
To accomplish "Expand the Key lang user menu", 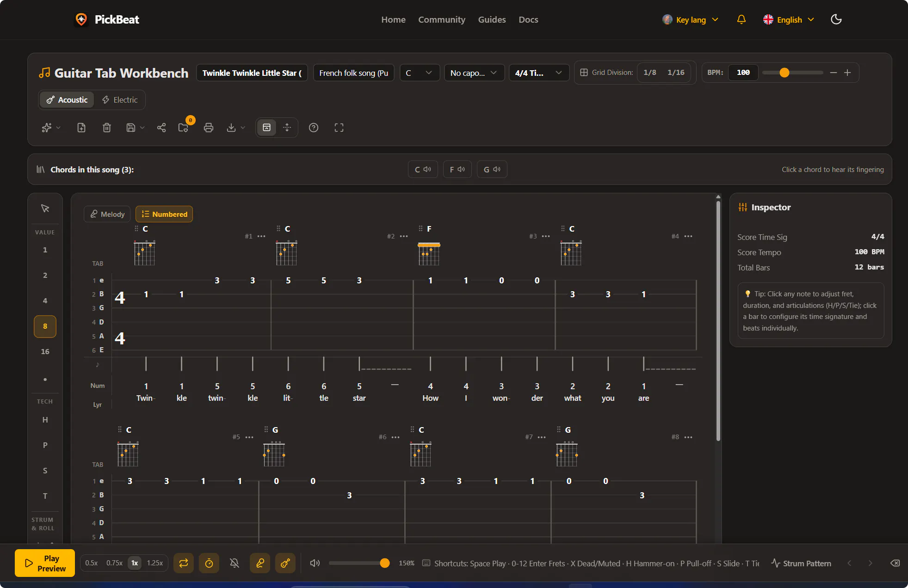I will click(690, 19).
